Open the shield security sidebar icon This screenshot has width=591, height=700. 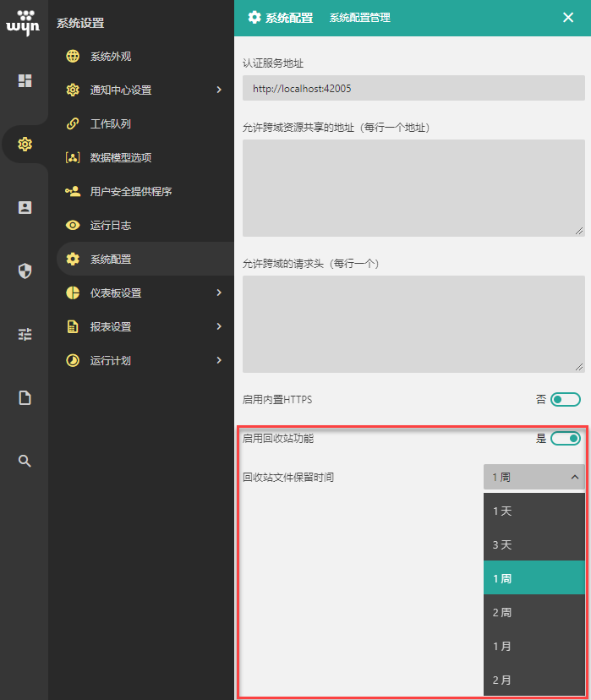(25, 271)
